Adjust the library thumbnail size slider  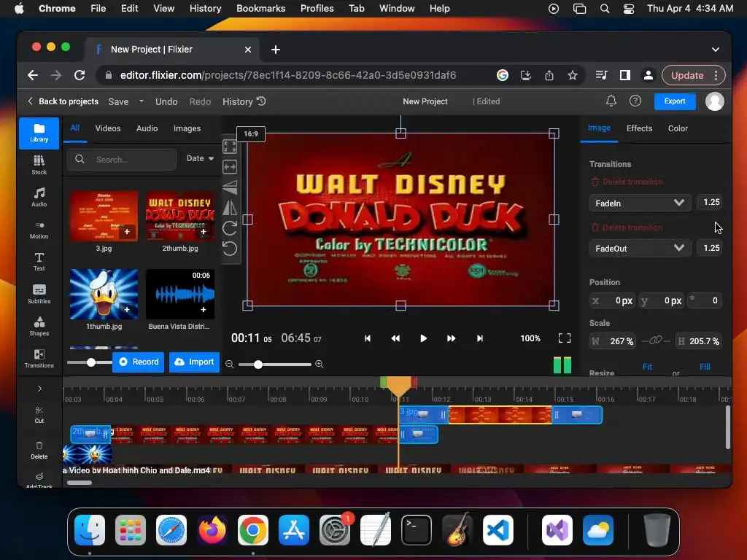(91, 362)
